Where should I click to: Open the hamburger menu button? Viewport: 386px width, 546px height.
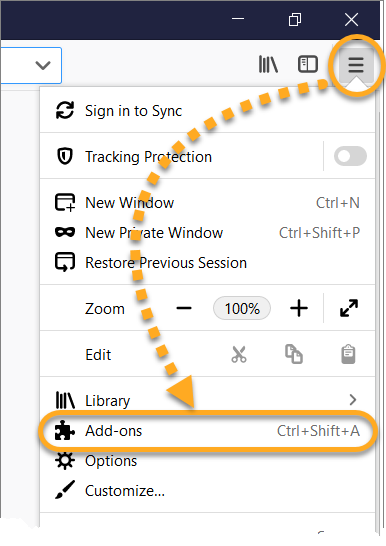356,65
